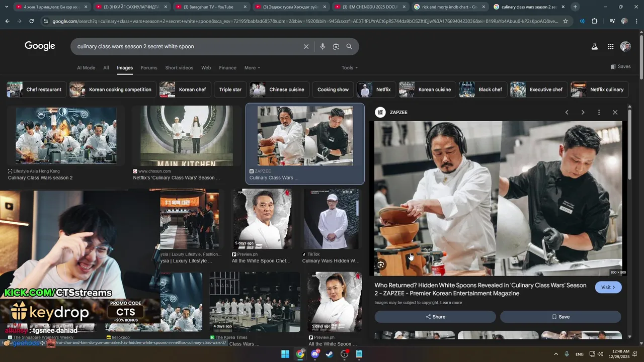Viewport: 644px width, 362px height.
Task: Open Google Lens image search icon
Action: [x=336, y=47]
